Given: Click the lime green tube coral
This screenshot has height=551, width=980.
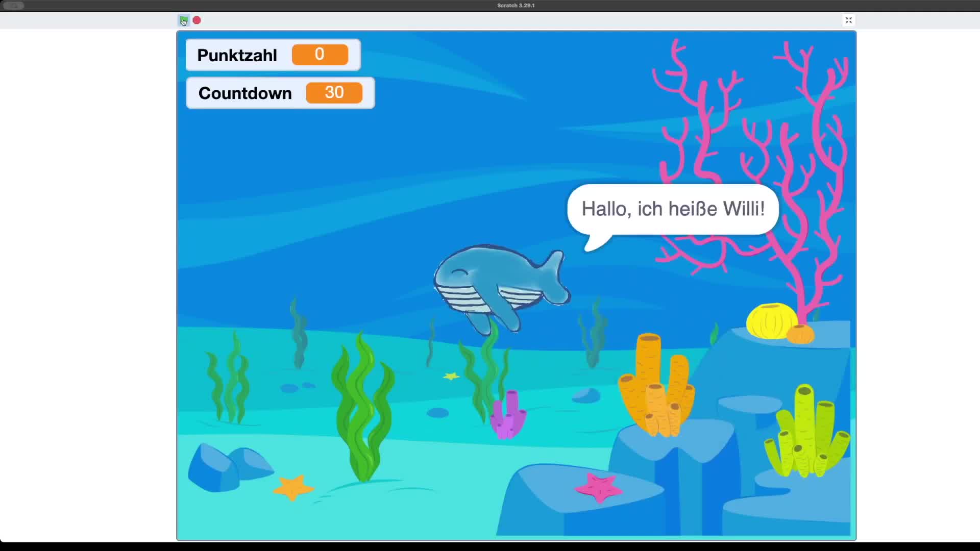Looking at the screenshot, I should coord(807,434).
